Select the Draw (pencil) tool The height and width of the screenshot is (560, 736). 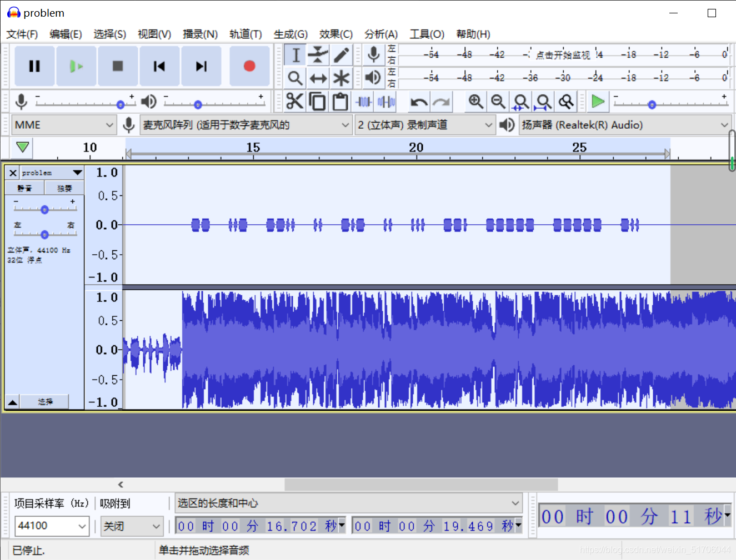pos(341,55)
